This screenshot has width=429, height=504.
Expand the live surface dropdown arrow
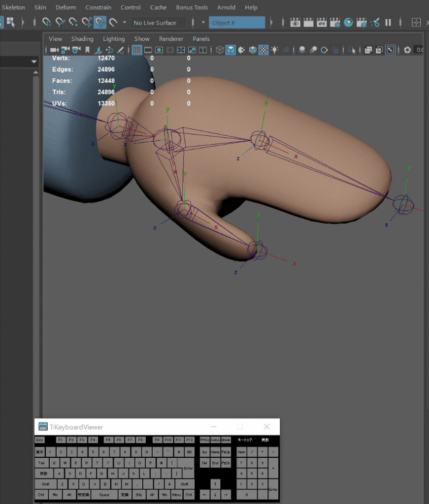(x=125, y=23)
